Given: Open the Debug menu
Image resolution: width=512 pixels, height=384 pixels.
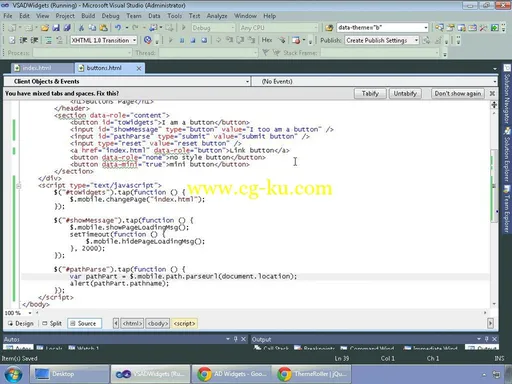Looking at the screenshot, I should click(x=110, y=16).
